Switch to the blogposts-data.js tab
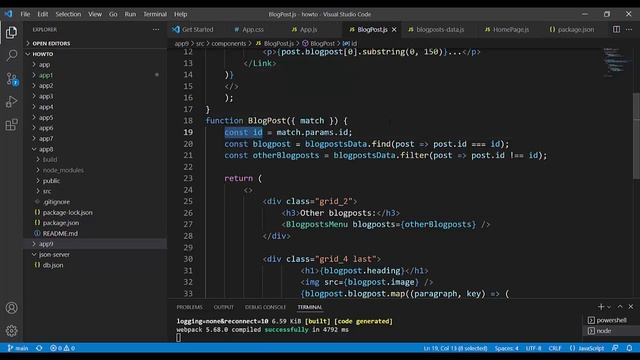 click(436, 29)
